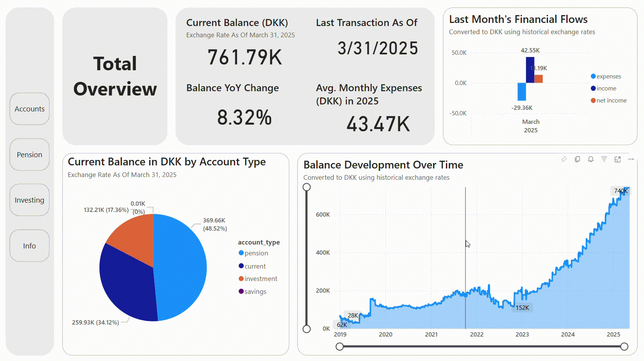Click the 740K data label
Image resolution: width=644 pixels, height=361 pixels.
[621, 191]
